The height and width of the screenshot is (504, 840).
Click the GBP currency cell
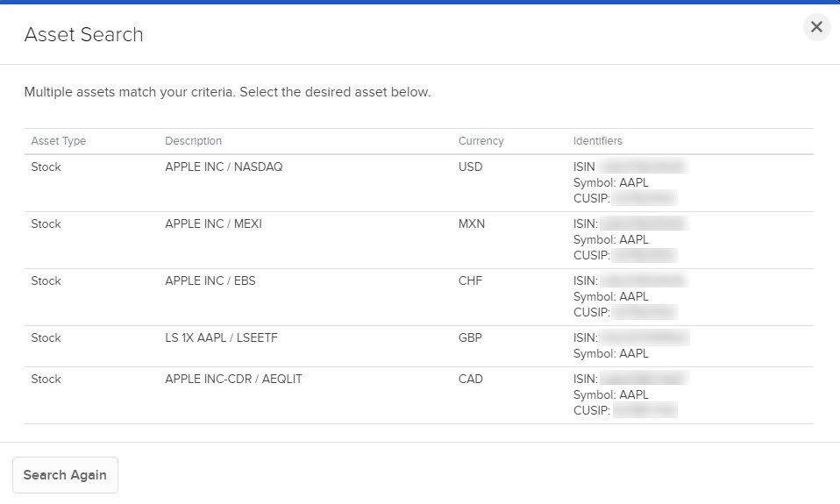tap(471, 337)
